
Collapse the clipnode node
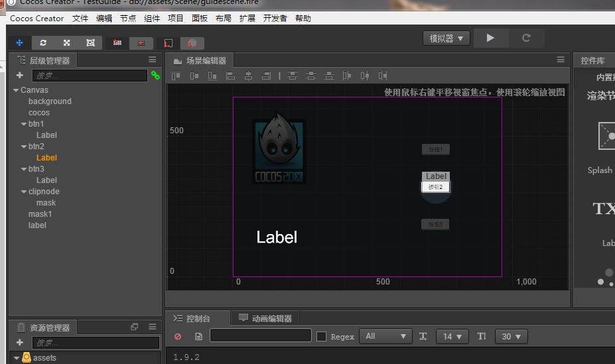tap(24, 192)
